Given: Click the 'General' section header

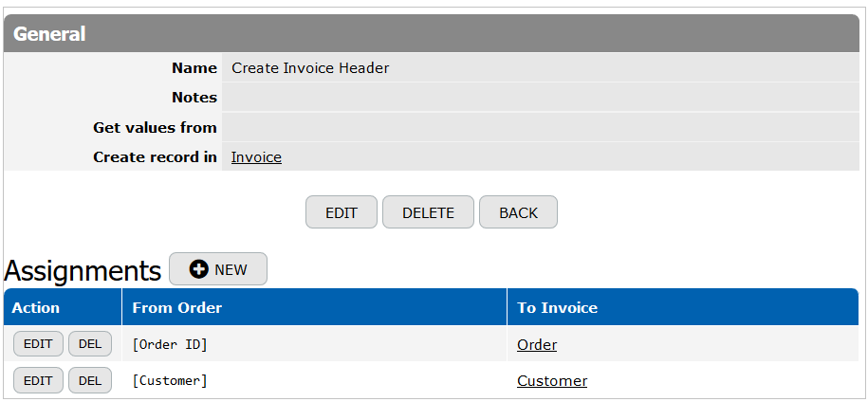Looking at the screenshot, I should (x=432, y=34).
